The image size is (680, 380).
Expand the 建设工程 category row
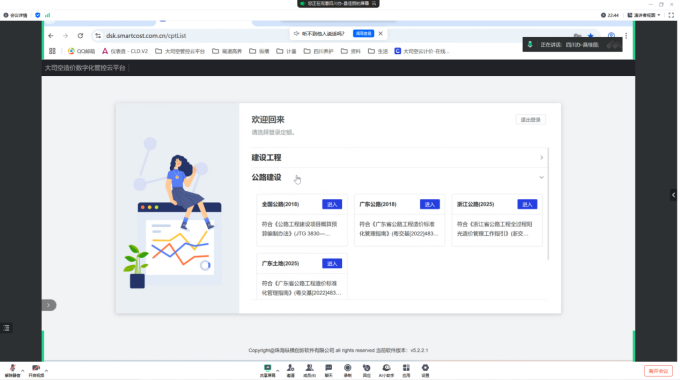(397, 157)
